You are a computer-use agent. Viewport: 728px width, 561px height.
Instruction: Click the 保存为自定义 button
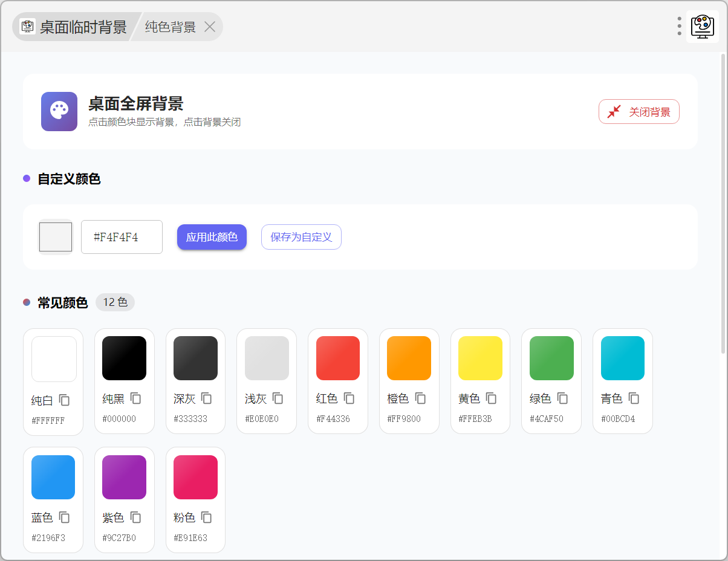point(301,237)
